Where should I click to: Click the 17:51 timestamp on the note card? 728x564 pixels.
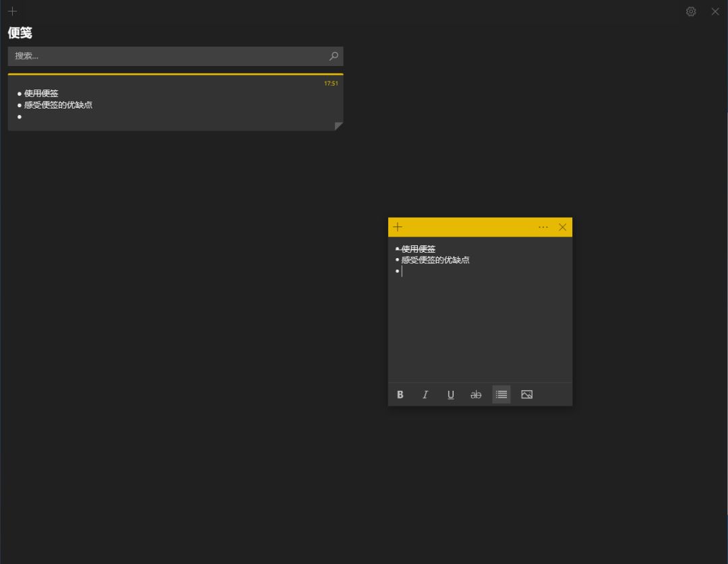pos(331,84)
